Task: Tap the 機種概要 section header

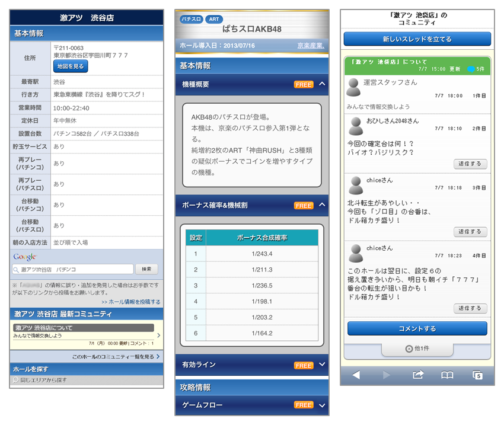Action: [252, 85]
